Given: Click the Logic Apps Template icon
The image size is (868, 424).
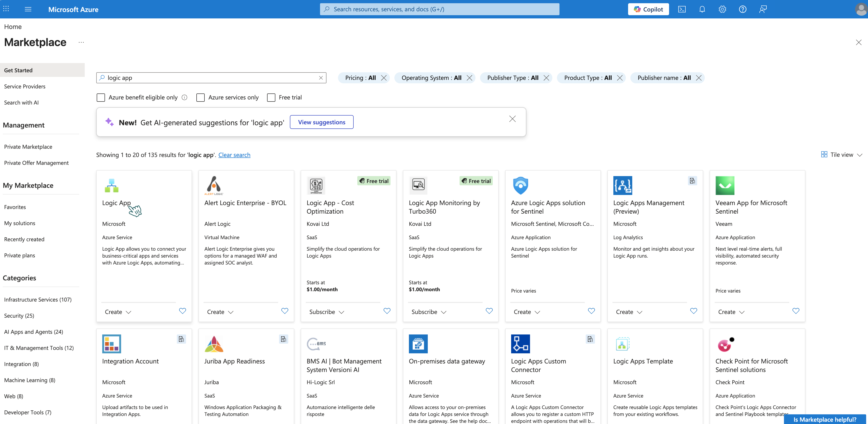Looking at the screenshot, I should point(622,343).
